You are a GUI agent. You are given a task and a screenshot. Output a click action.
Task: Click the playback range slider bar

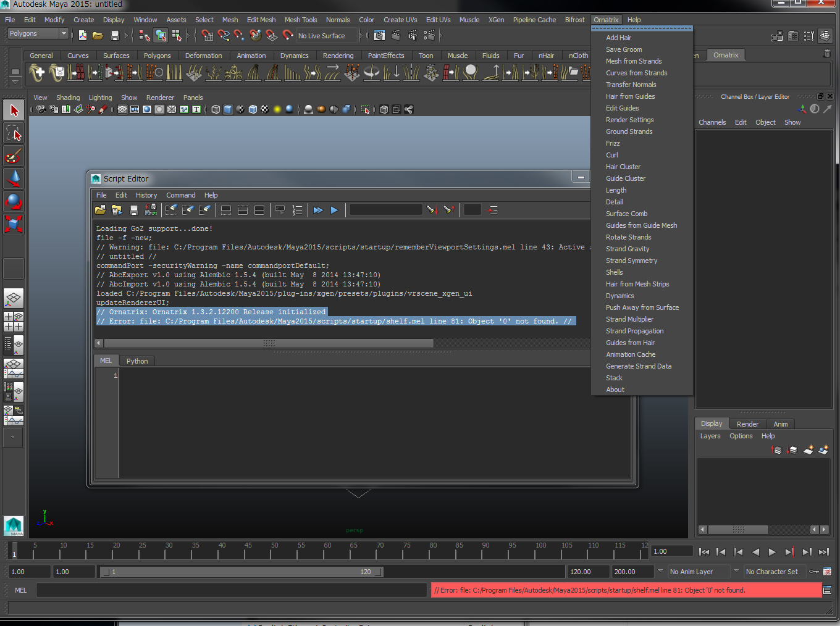(x=241, y=572)
